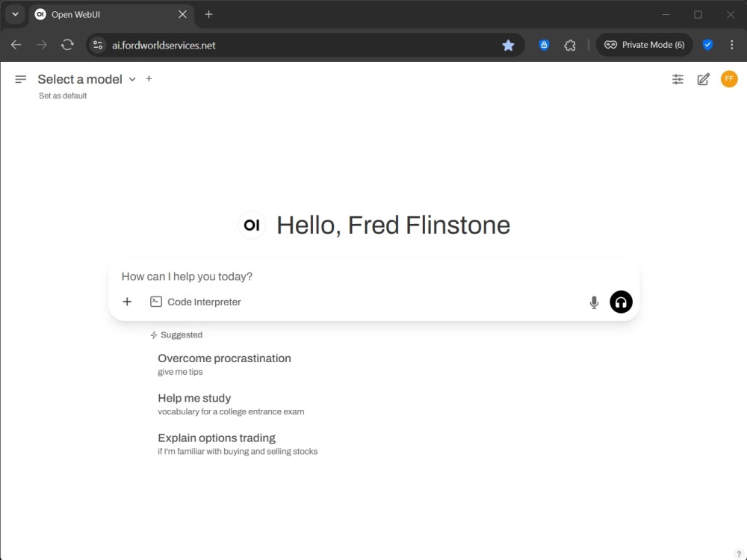This screenshot has height=560, width=747.
Task: Start voice dictation with microphone icon
Action: tap(594, 302)
